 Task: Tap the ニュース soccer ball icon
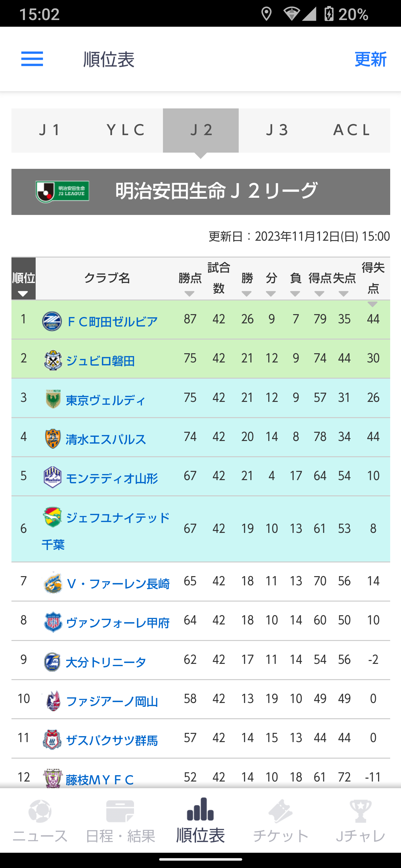click(40, 811)
